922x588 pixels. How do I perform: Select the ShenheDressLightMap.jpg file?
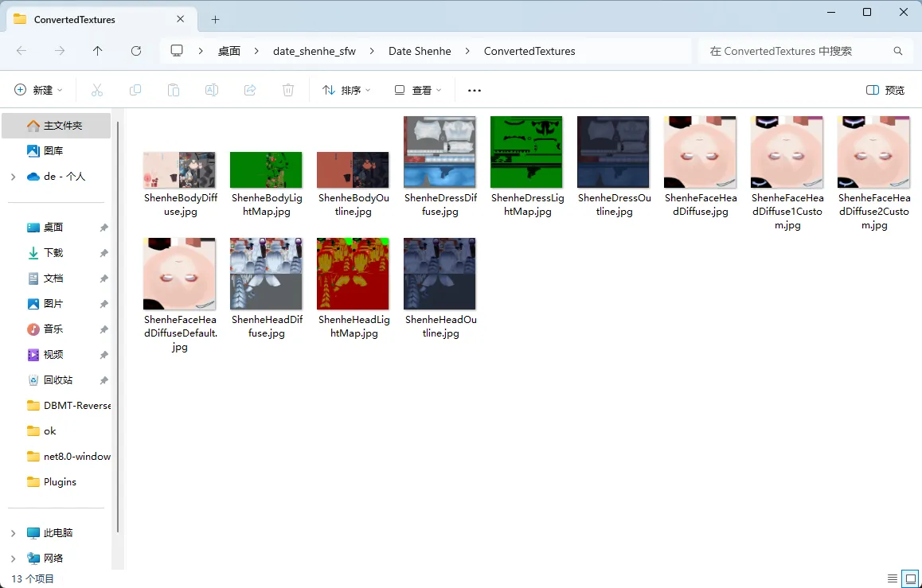[x=527, y=167]
